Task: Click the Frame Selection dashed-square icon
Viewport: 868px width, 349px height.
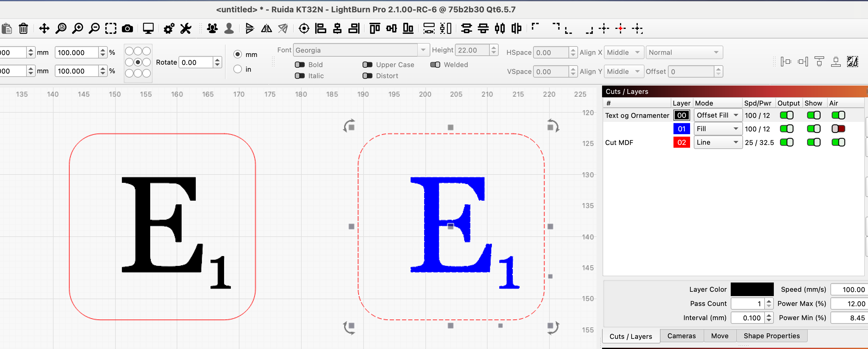Action: pyautogui.click(x=111, y=29)
